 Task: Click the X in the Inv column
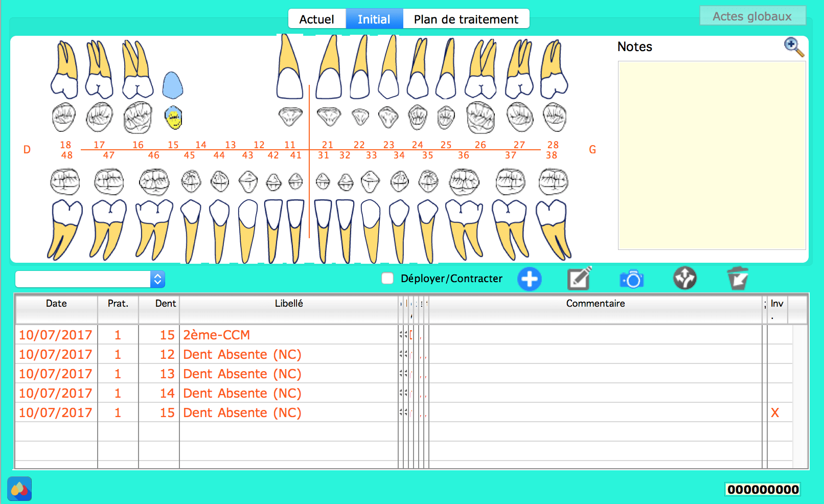coord(775,413)
